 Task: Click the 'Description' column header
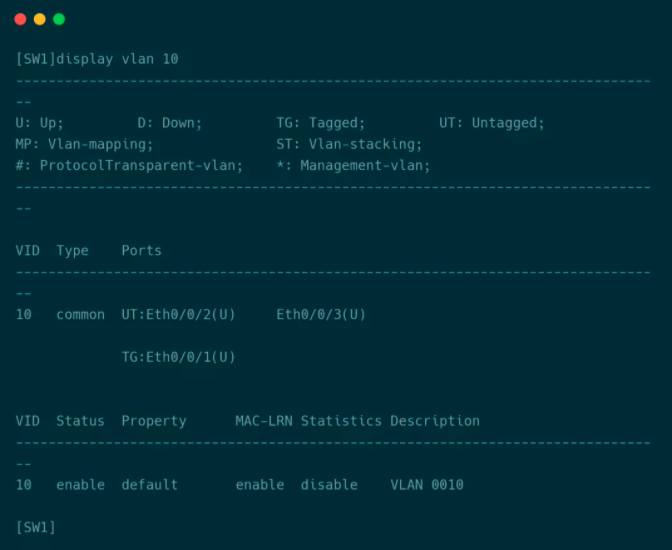click(435, 421)
